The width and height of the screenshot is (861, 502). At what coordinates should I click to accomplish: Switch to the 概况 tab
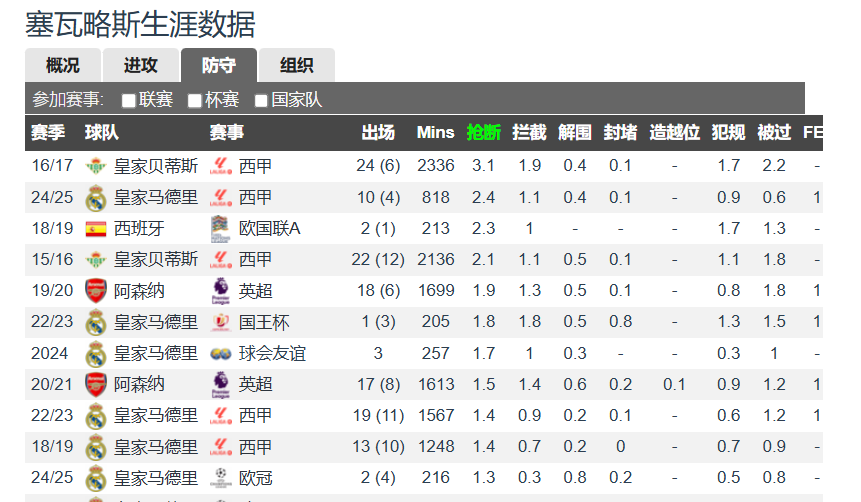point(63,65)
